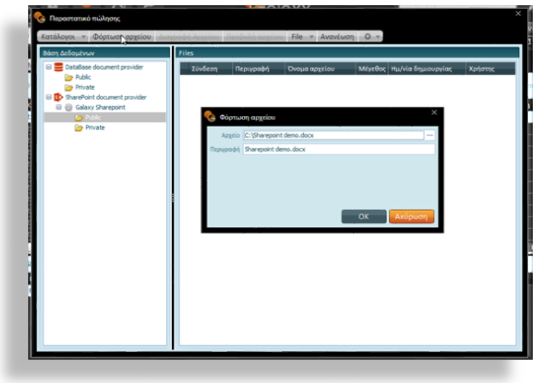
Task: Select the DataBase document provider database icon
Action: [59, 67]
